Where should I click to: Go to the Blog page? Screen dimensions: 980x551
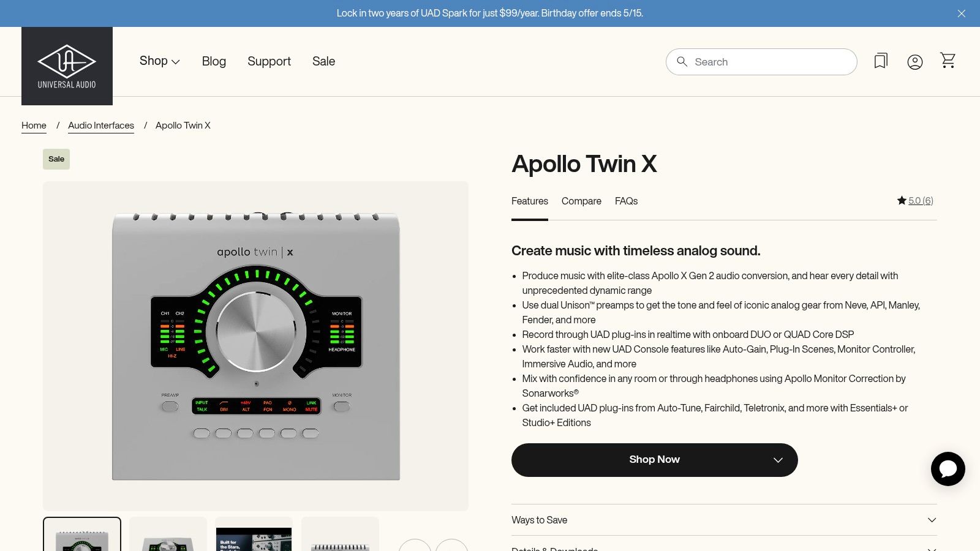(x=214, y=61)
